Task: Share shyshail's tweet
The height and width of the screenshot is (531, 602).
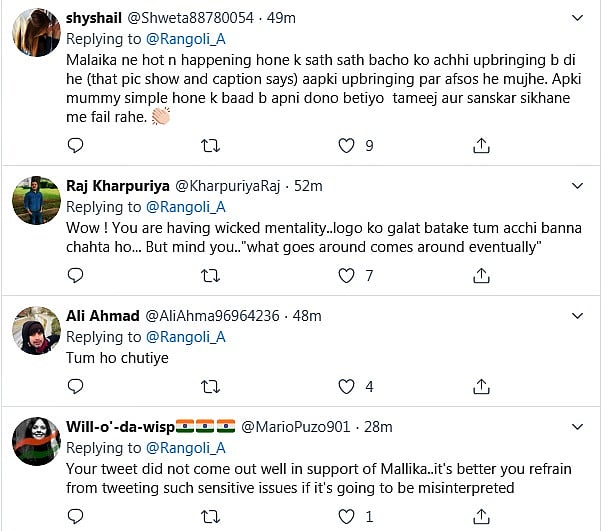Action: (481, 146)
